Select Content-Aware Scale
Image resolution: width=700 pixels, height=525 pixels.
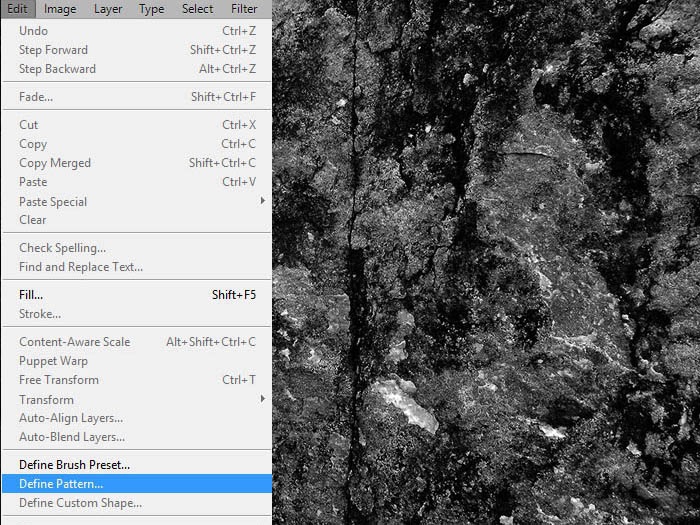pyautogui.click(x=137, y=342)
